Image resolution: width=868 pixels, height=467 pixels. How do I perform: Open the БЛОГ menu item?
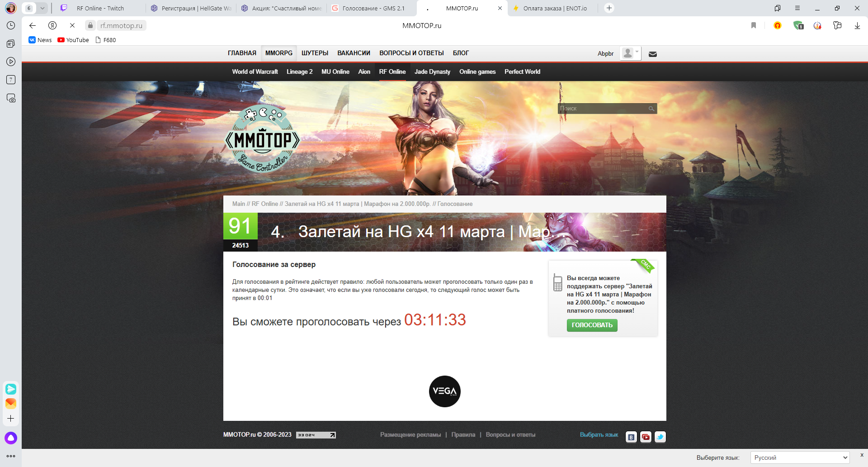461,53
